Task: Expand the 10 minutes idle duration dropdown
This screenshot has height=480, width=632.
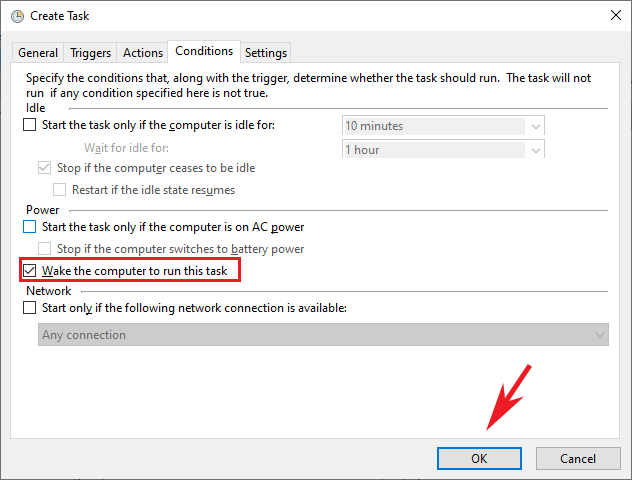Action: click(536, 126)
